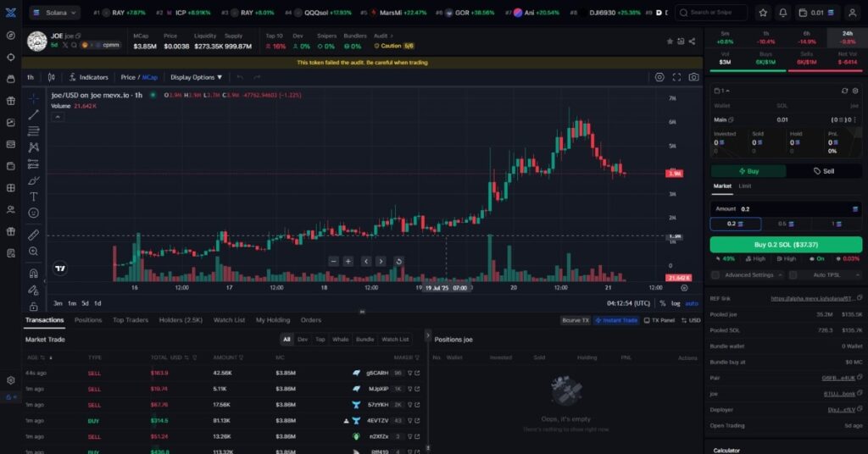The image size is (868, 454).
Task: Toggle log scale on chart
Action: click(x=676, y=303)
